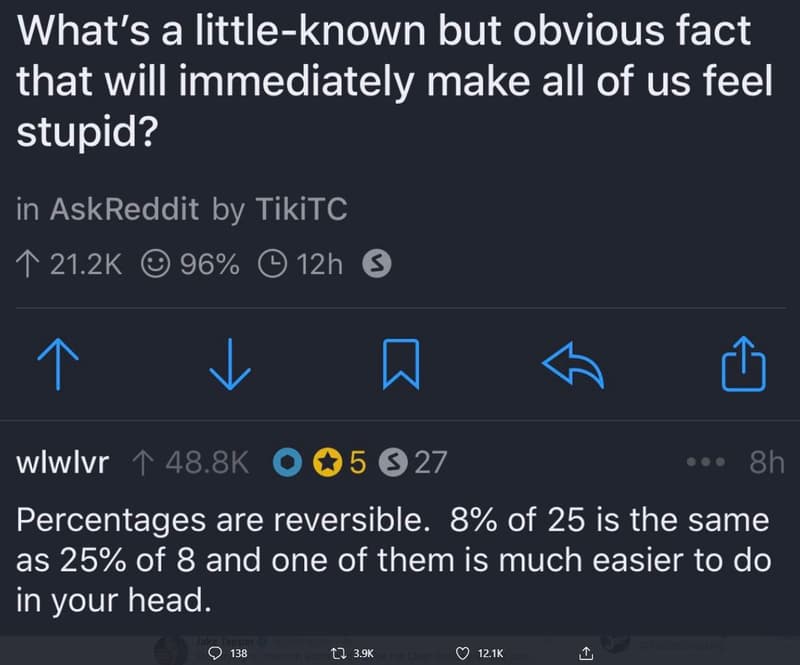Downvote the post with the down arrow
800x665 pixels.
click(229, 365)
